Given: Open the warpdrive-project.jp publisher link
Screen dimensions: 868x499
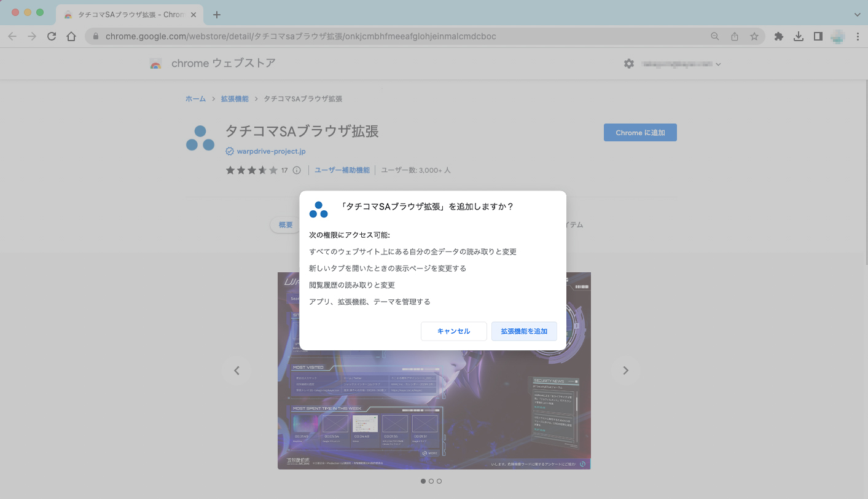Looking at the screenshot, I should click(272, 151).
